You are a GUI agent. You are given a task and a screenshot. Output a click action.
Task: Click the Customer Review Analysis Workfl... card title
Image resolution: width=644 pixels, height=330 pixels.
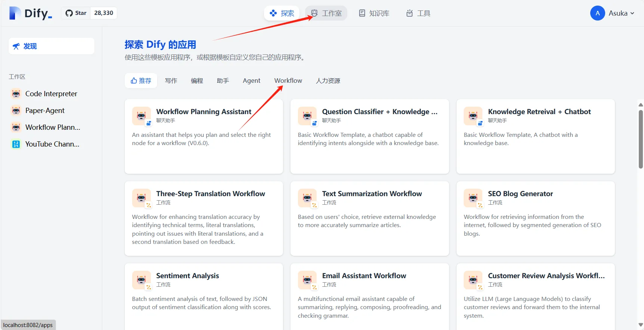coord(546,276)
